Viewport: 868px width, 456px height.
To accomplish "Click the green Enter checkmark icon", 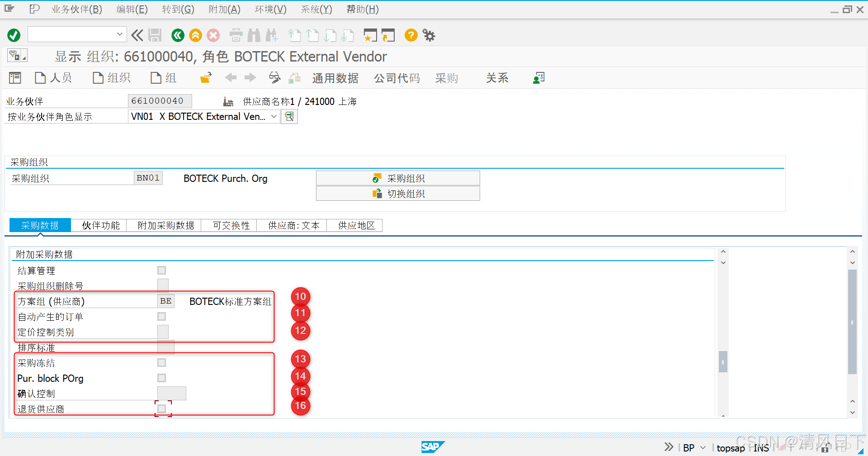I will coord(14,35).
